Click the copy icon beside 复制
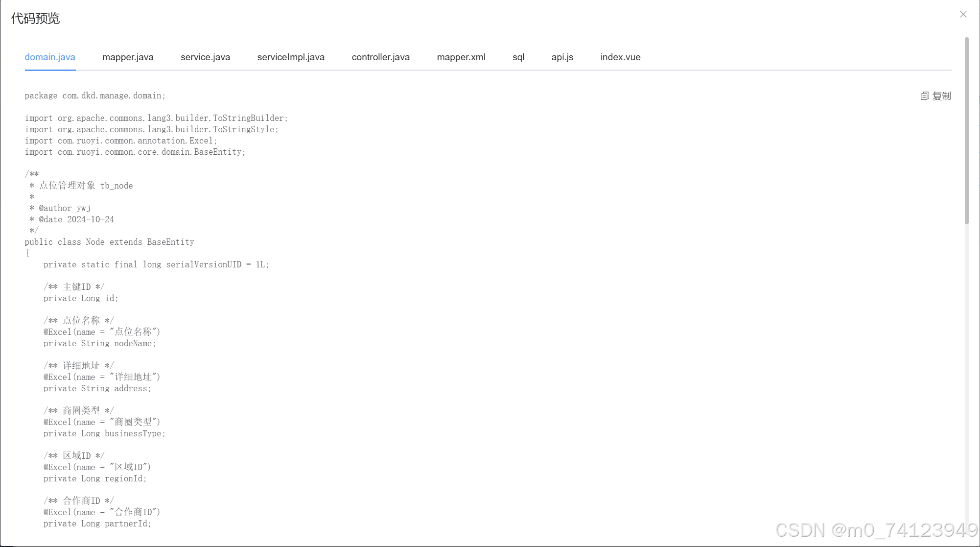Viewport: 980px width, 547px height. tap(924, 96)
